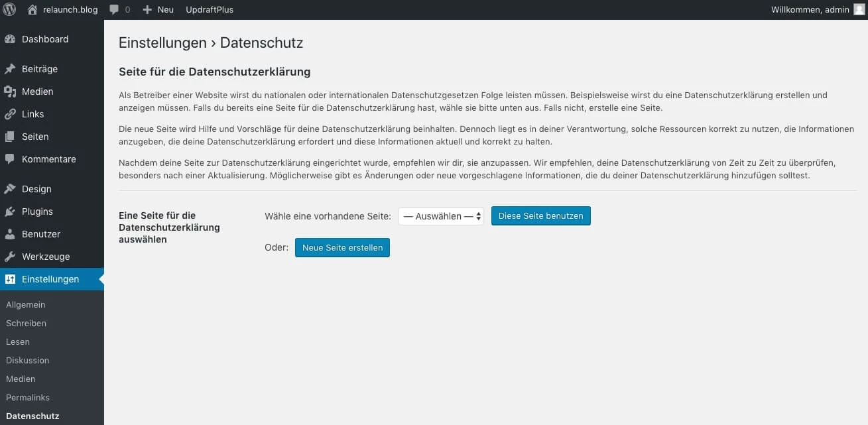Click the Werkzeuge wrench icon
This screenshot has width=868, height=425.
(x=10, y=257)
